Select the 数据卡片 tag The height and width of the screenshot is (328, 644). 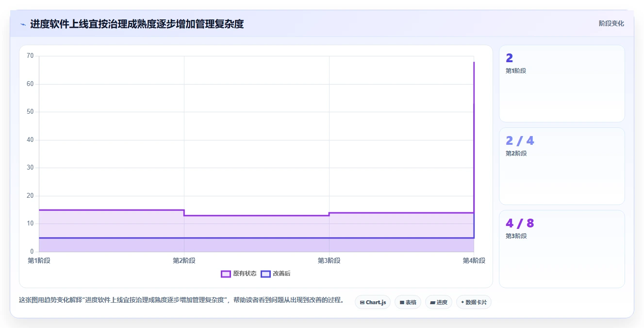coord(474,302)
